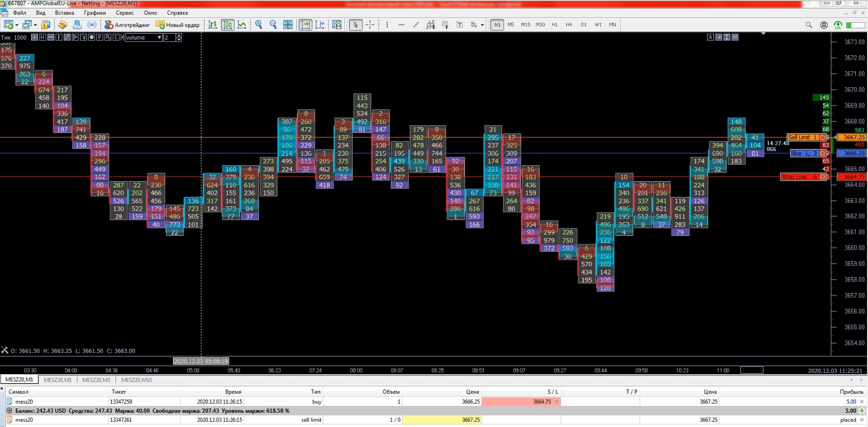Open the chart templates toolbar icon
The height and width of the screenshot is (427, 868).
pos(337,25)
